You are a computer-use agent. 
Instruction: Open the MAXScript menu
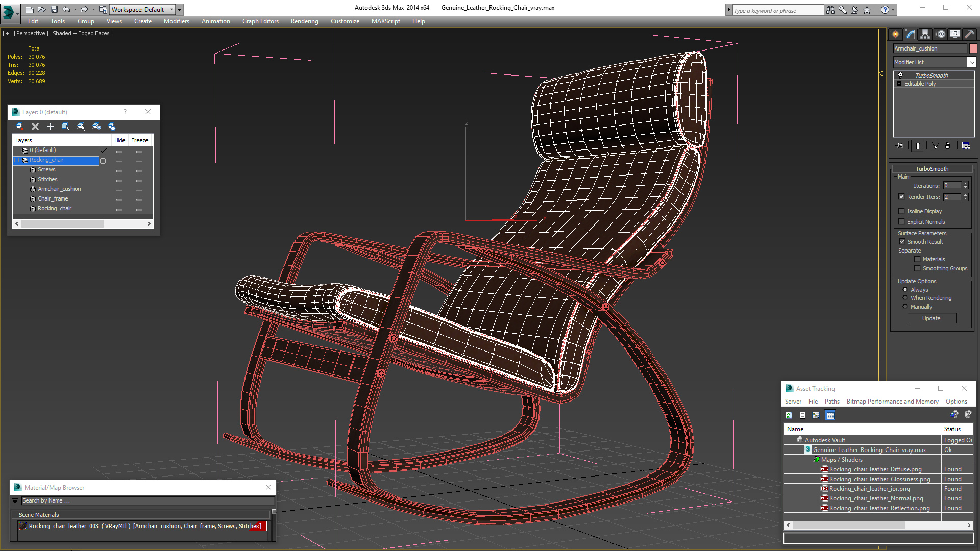click(x=386, y=21)
